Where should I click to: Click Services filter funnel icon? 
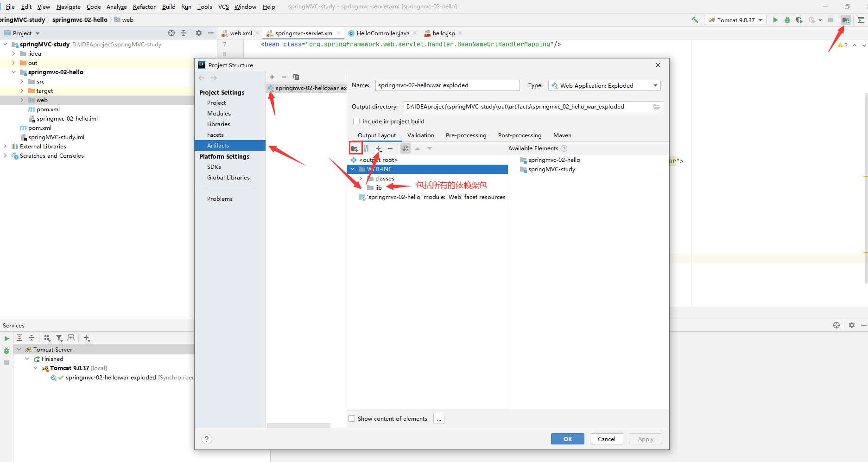(x=59, y=338)
